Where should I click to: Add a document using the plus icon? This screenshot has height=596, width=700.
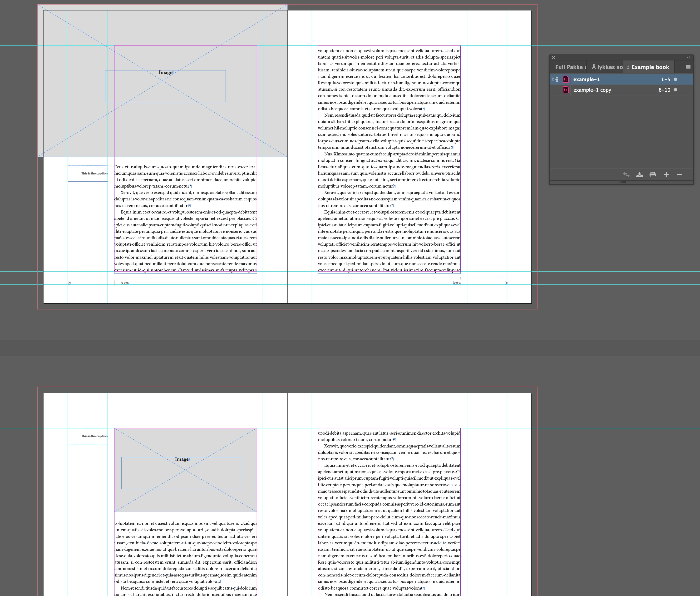click(666, 175)
